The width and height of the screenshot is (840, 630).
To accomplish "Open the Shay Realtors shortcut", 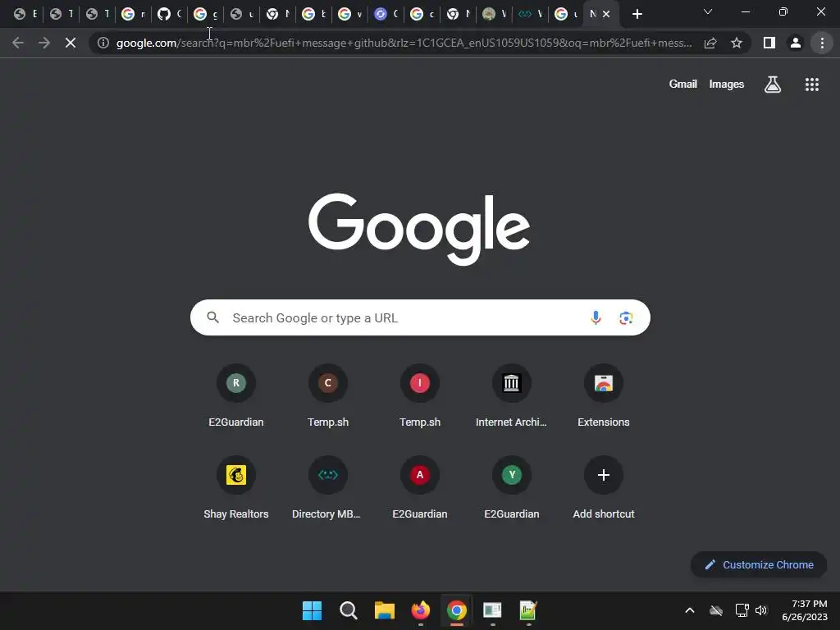I will coord(236,486).
